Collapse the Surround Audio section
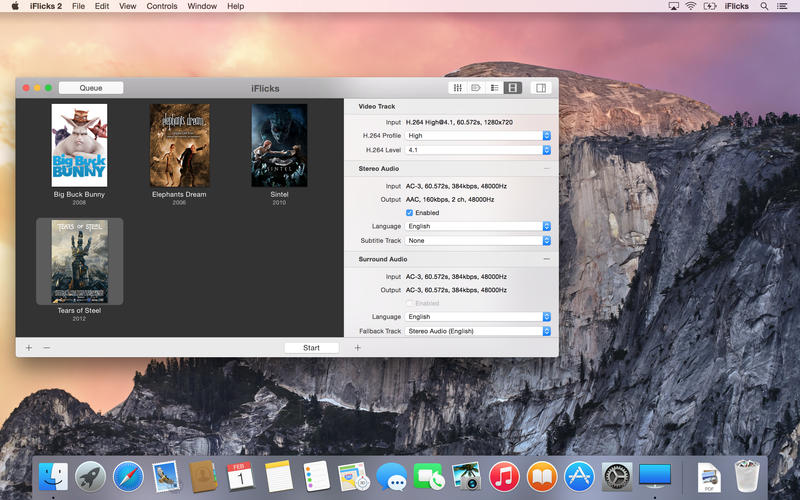The image size is (800, 500). coord(546,259)
